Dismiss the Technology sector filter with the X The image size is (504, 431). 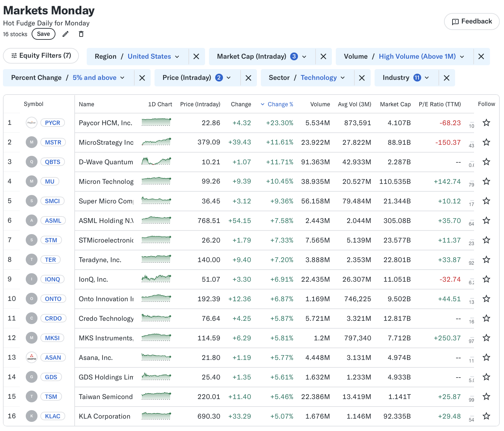coord(362,78)
